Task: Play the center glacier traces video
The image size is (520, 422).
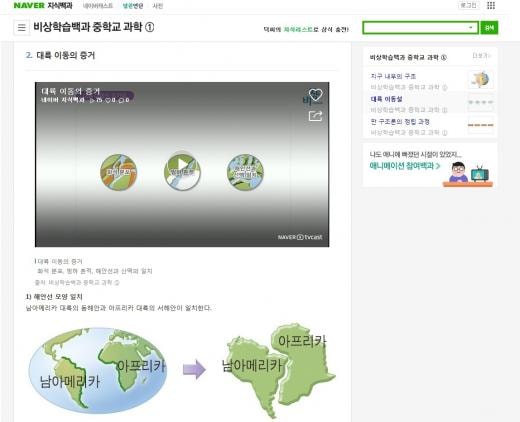Action: point(182,172)
